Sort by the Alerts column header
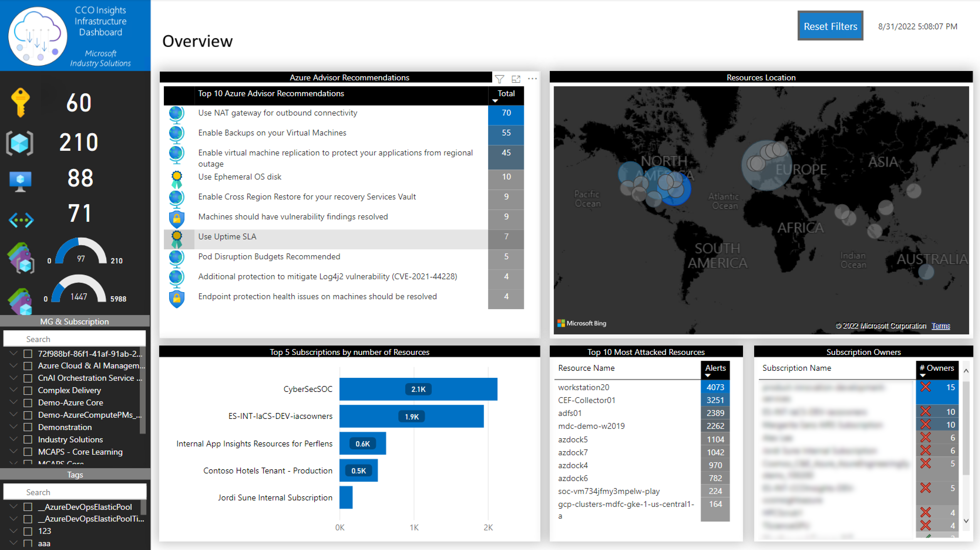980x550 pixels. click(x=715, y=368)
